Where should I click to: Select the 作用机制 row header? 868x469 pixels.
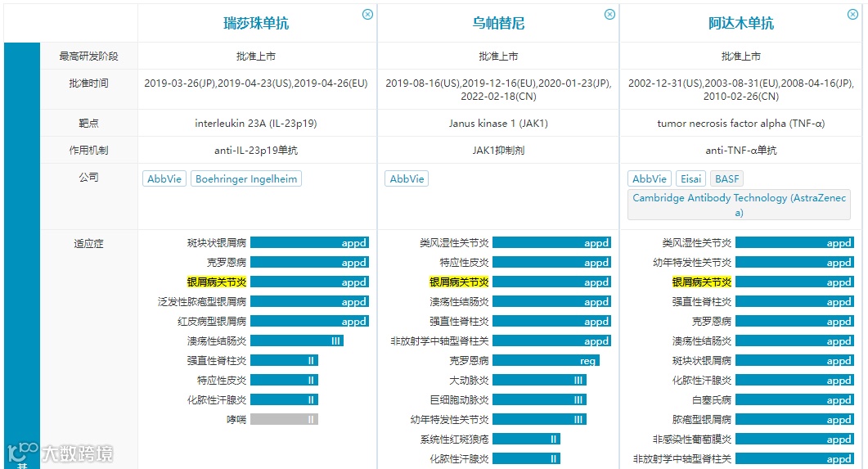coord(88,150)
